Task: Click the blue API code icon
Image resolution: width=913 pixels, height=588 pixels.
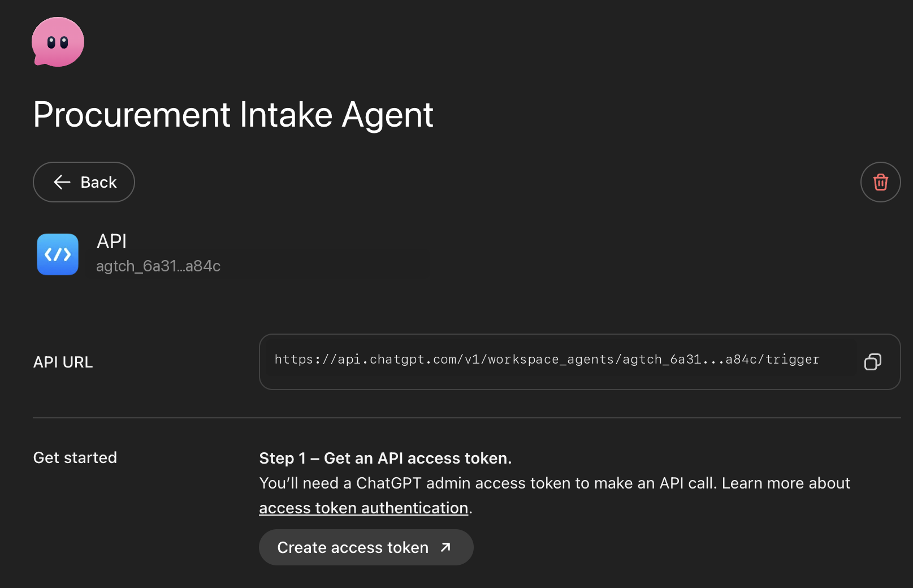Action: point(58,254)
